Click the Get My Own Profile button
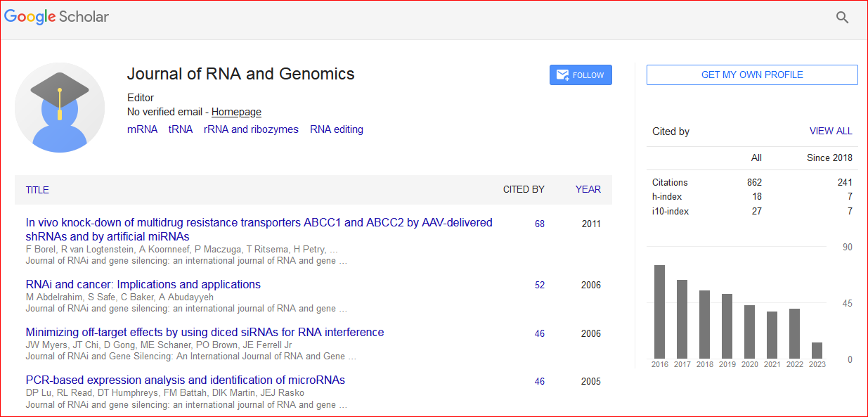The width and height of the screenshot is (868, 417). pyautogui.click(x=752, y=75)
